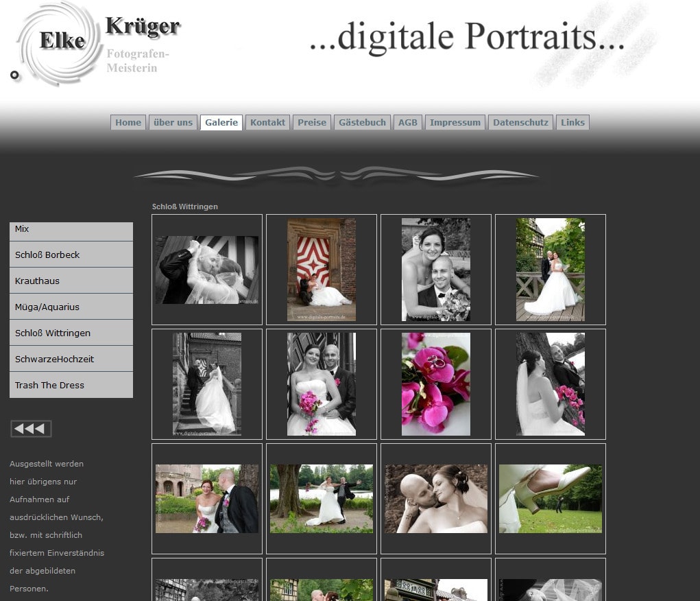Click the triple-arrow back icon
This screenshot has width=700, height=601.
point(31,429)
